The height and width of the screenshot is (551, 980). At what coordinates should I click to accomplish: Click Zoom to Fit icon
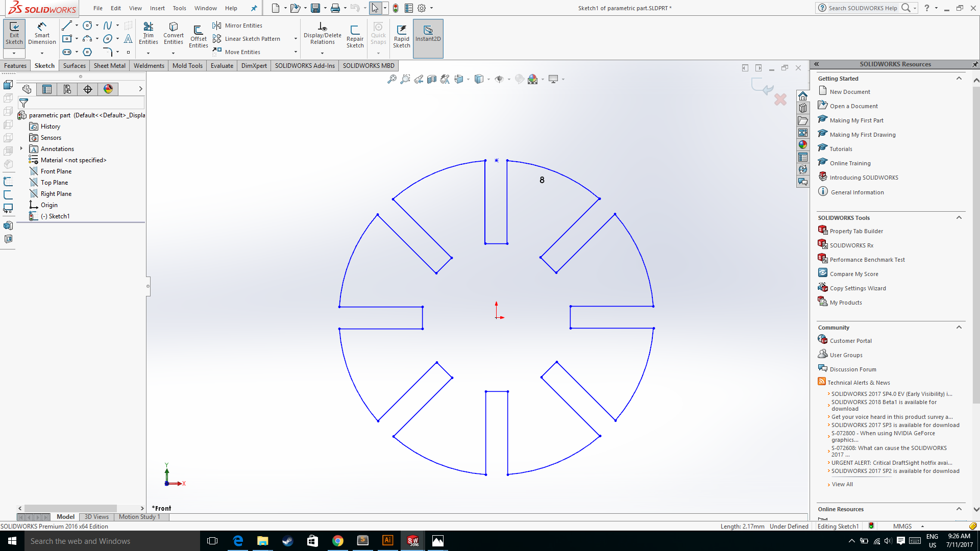(x=391, y=79)
